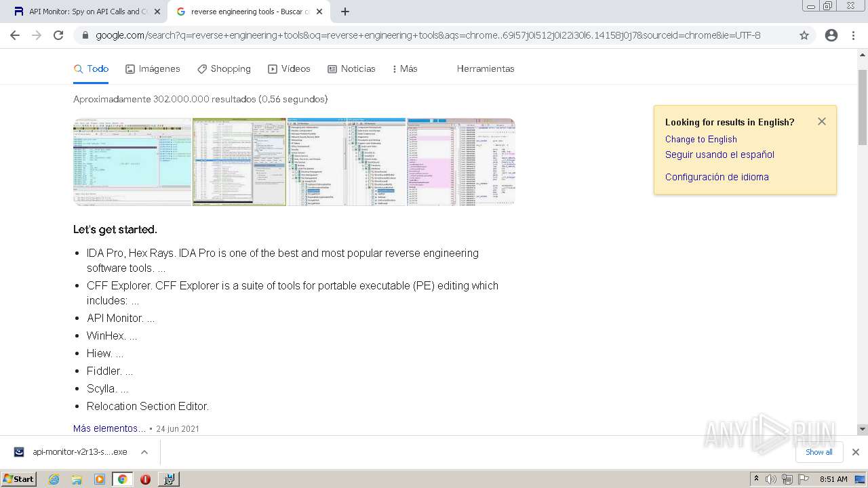Viewport: 868px width, 488px height.
Task: Click the page scrollbar down arrow
Action: tap(863, 429)
